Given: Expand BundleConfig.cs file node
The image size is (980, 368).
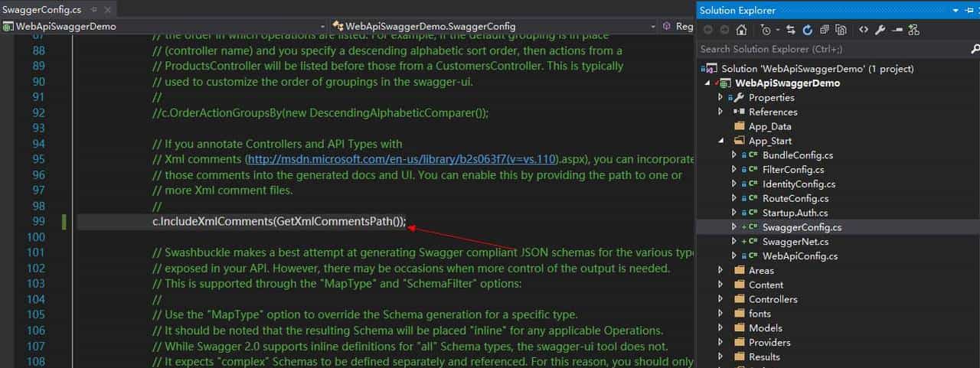Looking at the screenshot, I should 734,155.
